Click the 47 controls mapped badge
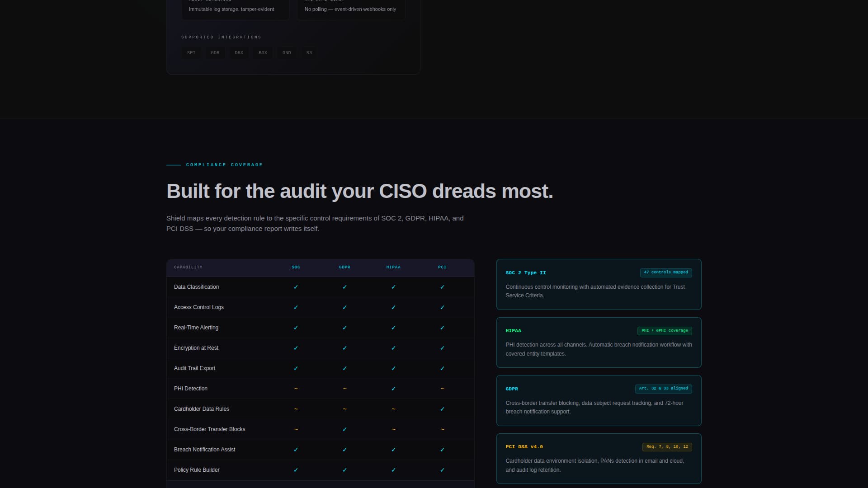 (x=666, y=272)
